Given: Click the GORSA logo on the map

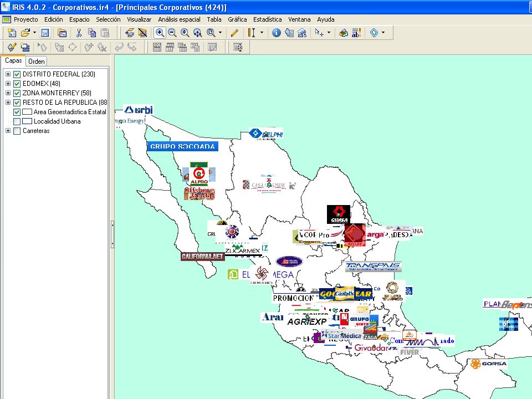Looking at the screenshot, I should (x=489, y=364).
